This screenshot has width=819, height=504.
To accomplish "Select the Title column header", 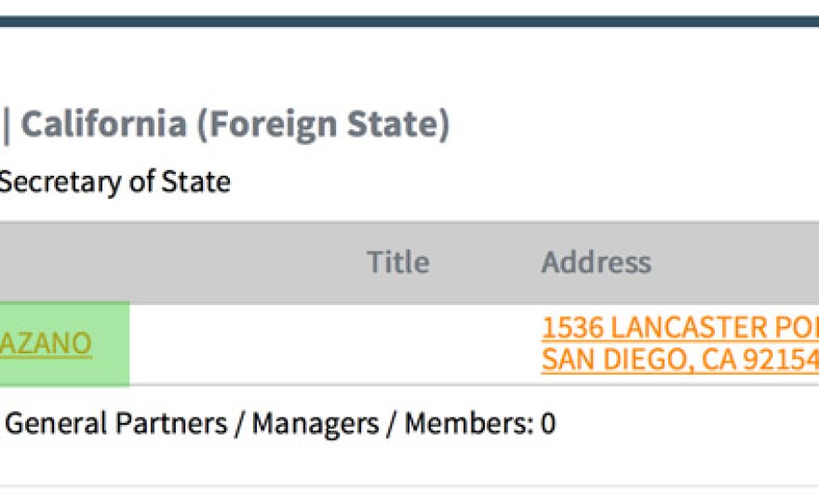I will click(x=398, y=262).
